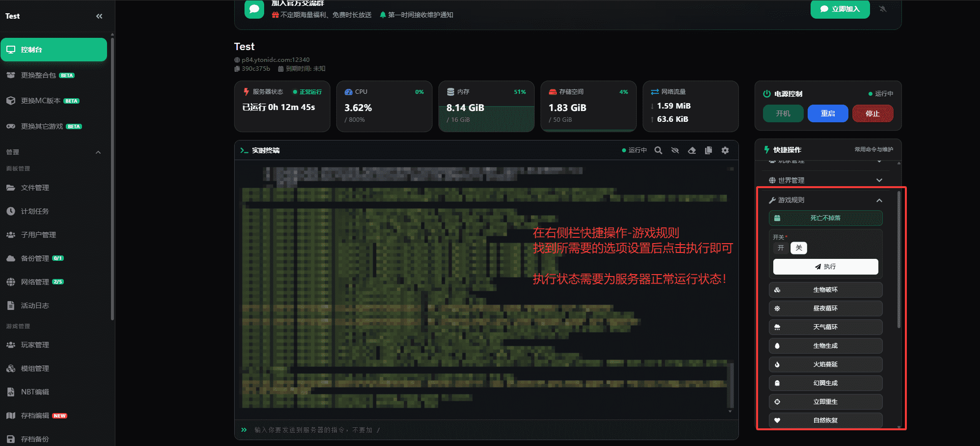Click the 开机 power button
Image resolution: width=980 pixels, height=446 pixels.
[x=783, y=113]
